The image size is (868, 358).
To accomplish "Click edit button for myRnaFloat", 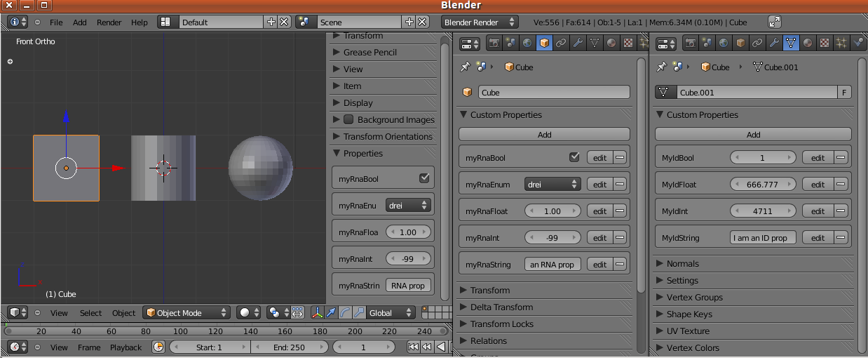I will tap(599, 211).
